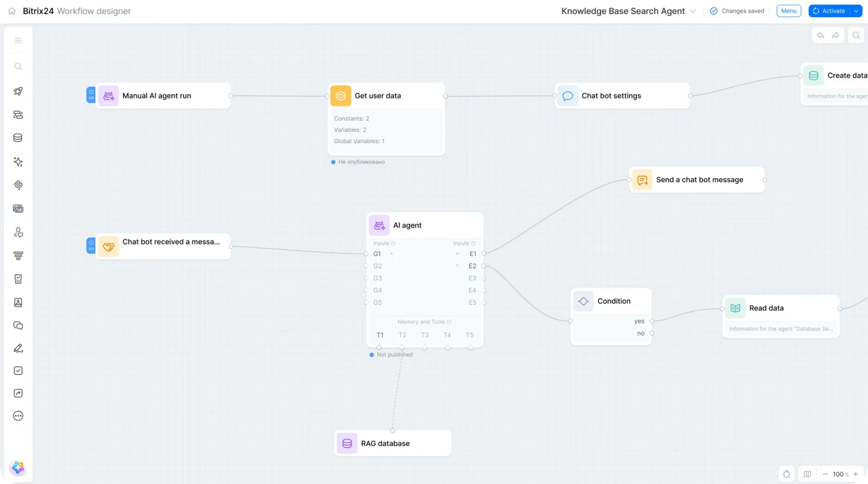
Task: Click the undo arrow on canvas toolbar
Action: 821,35
